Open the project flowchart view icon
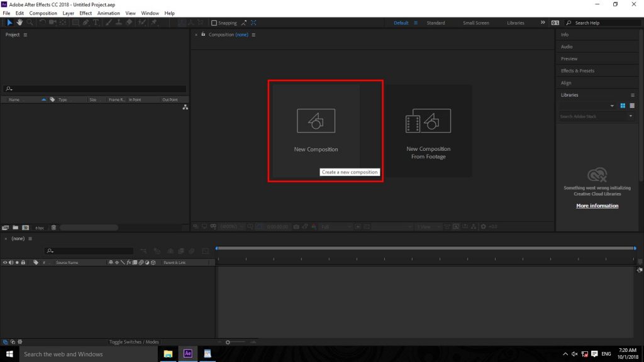 pyautogui.click(x=186, y=107)
